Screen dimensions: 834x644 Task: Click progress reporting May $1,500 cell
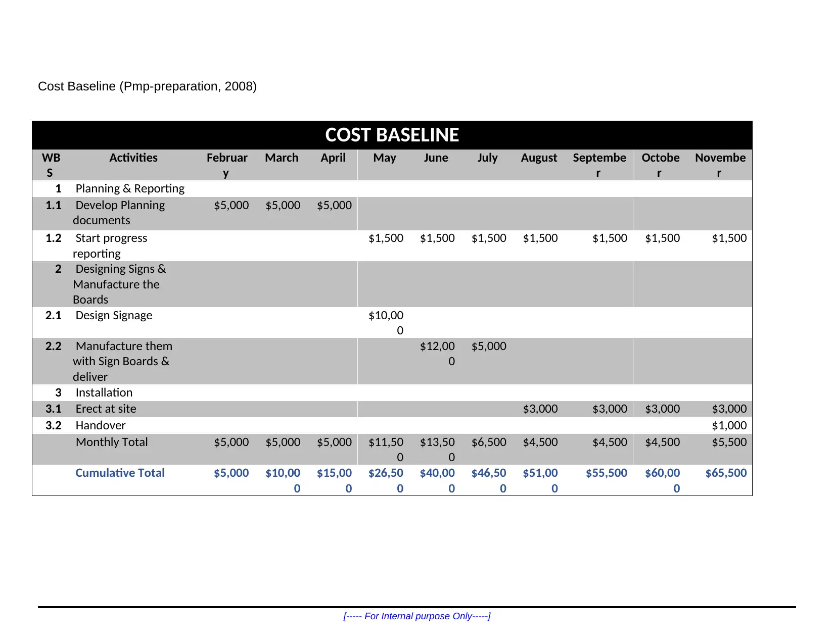coord(386,238)
